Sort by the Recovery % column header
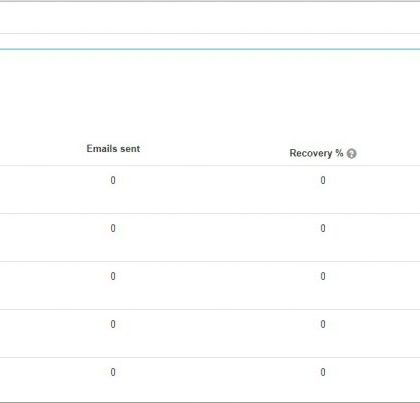 point(316,153)
